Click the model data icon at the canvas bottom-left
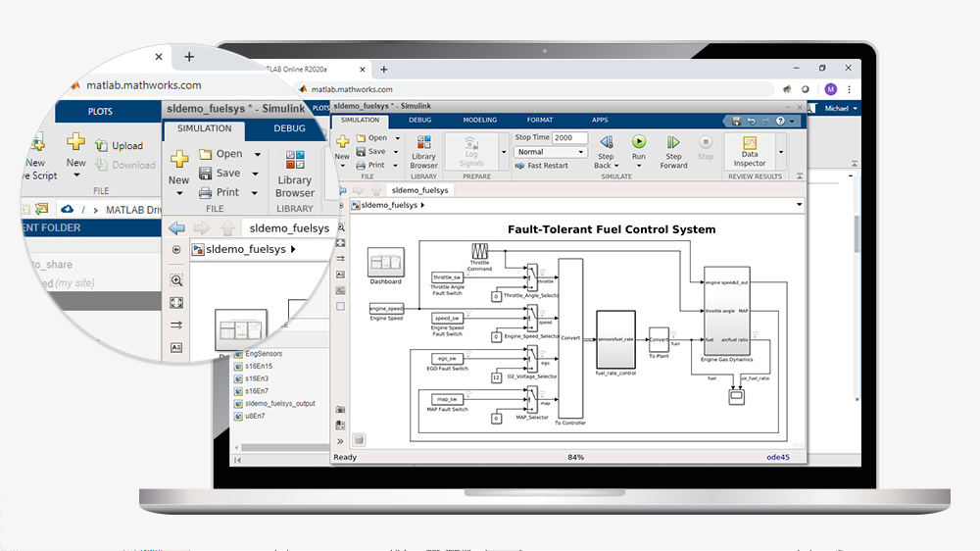Screen dimensions: 980x551 click(x=359, y=440)
